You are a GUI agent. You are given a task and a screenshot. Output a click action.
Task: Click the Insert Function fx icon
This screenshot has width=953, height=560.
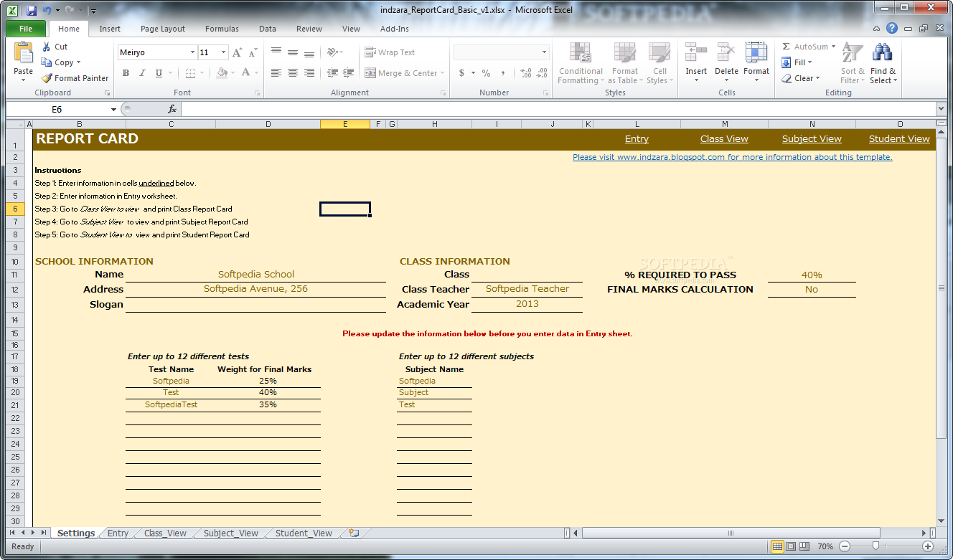pos(172,109)
